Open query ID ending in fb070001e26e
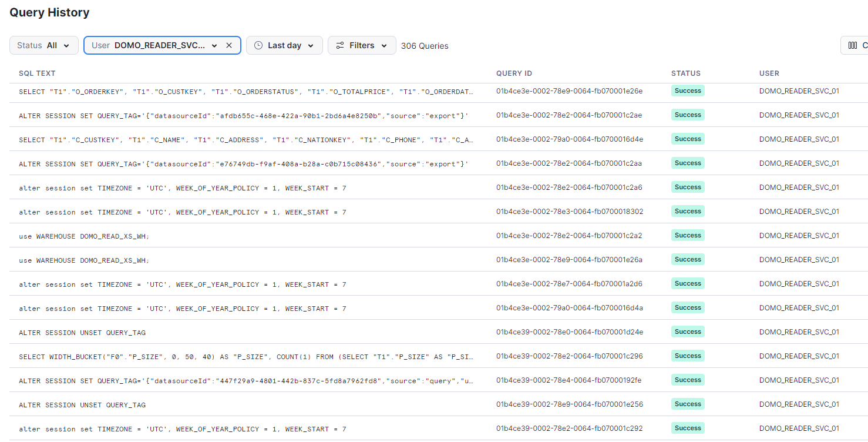868x442 pixels. tap(569, 91)
